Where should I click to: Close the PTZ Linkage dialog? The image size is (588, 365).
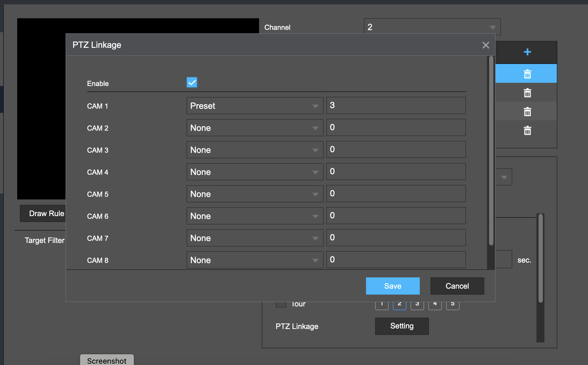click(486, 45)
